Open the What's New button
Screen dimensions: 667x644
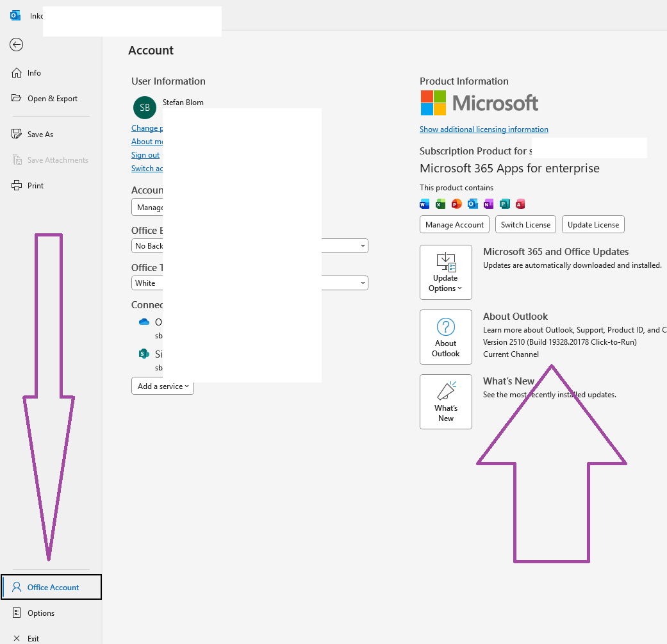tap(446, 402)
